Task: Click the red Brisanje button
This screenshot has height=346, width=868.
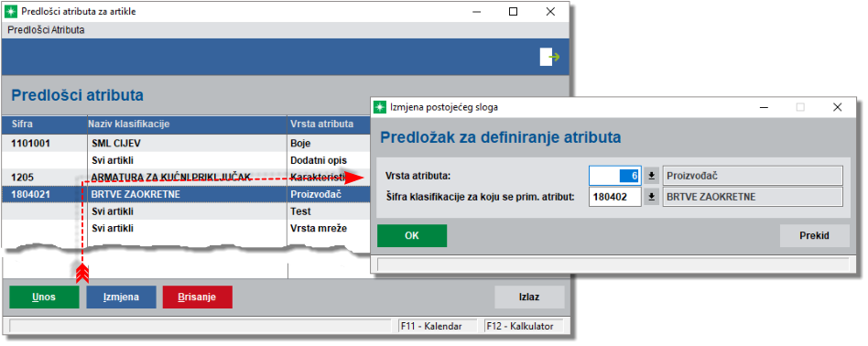Action: tap(198, 297)
